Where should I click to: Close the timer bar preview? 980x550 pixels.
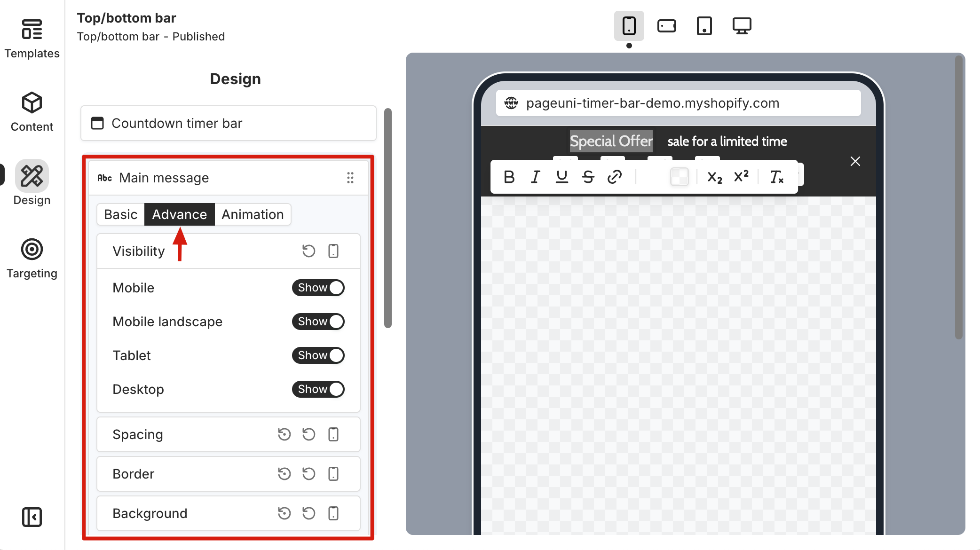pyautogui.click(x=855, y=161)
